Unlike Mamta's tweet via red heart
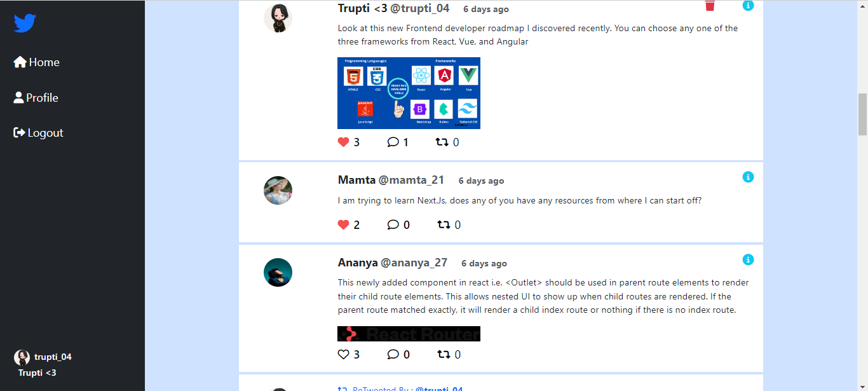The height and width of the screenshot is (391, 868). point(343,224)
